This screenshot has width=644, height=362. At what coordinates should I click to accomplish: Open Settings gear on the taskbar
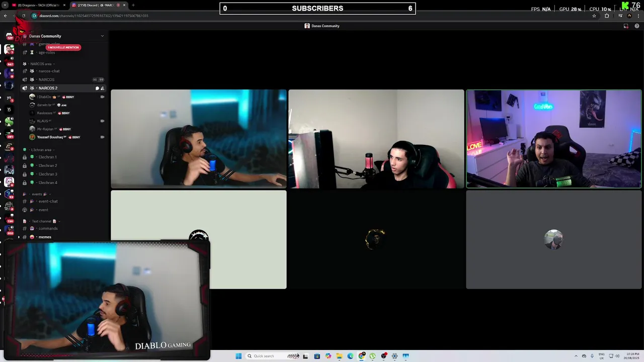pos(394,356)
